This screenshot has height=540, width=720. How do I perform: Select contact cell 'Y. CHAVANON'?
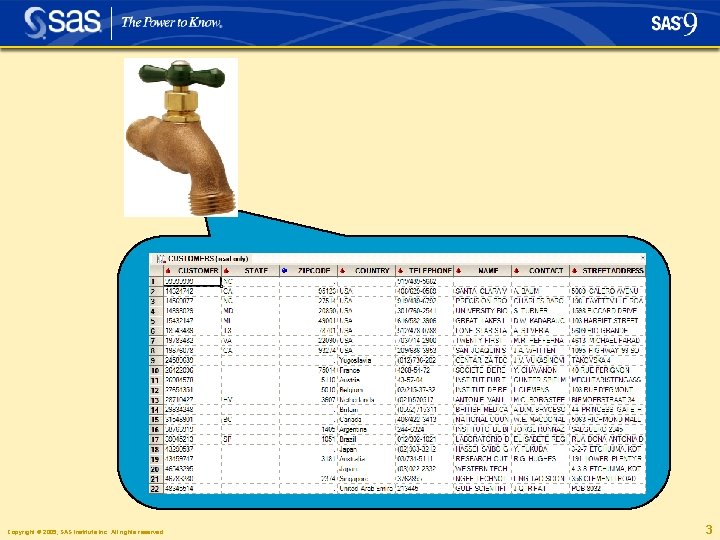click(540, 370)
